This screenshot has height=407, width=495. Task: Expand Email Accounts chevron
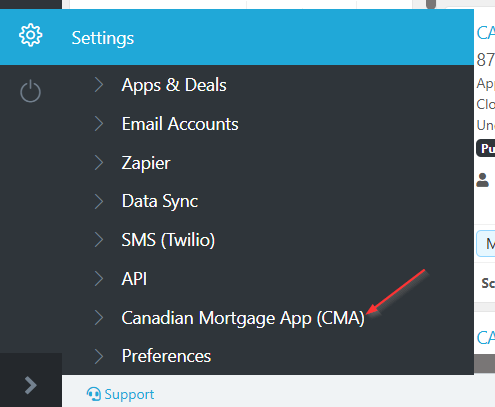pyautogui.click(x=99, y=124)
